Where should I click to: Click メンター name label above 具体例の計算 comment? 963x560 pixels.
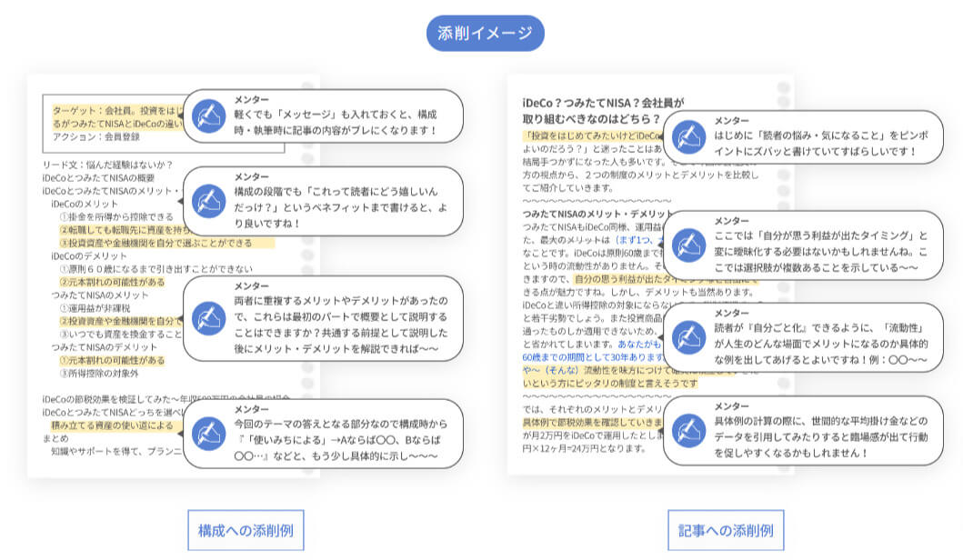click(731, 405)
